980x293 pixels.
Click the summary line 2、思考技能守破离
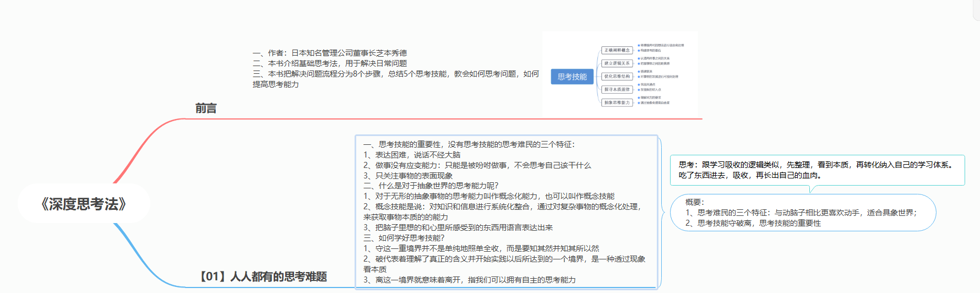click(753, 223)
